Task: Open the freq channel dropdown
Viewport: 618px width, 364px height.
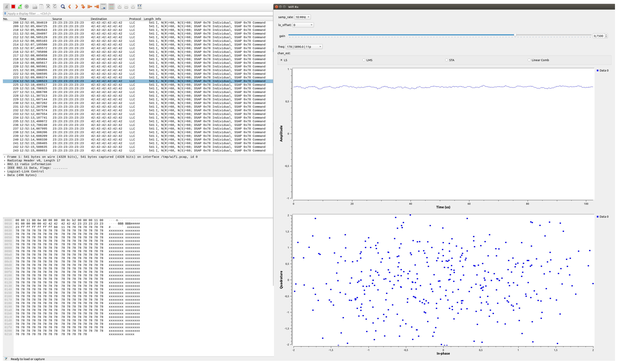Action: (x=304, y=47)
